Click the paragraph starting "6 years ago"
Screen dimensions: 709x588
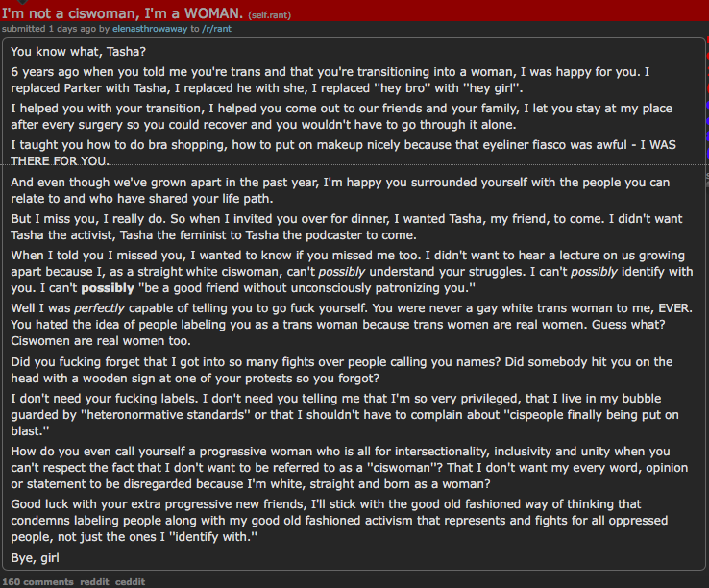(x=330, y=80)
